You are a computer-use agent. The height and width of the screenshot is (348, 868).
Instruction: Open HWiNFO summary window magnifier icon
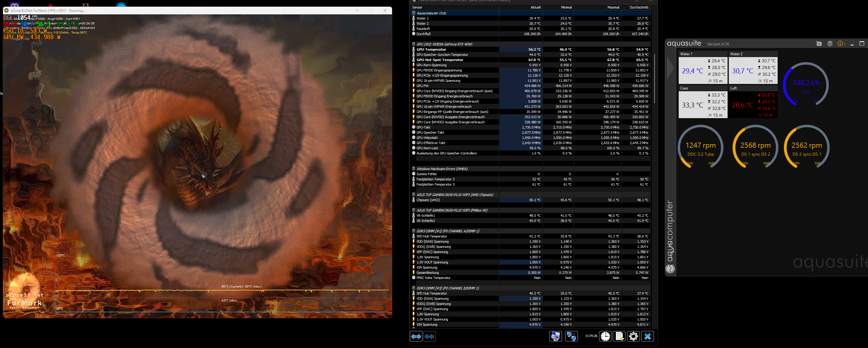555,336
